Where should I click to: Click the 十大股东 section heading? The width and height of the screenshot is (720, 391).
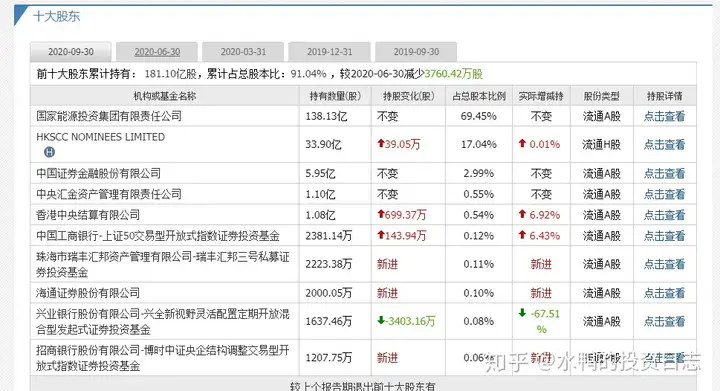56,17
